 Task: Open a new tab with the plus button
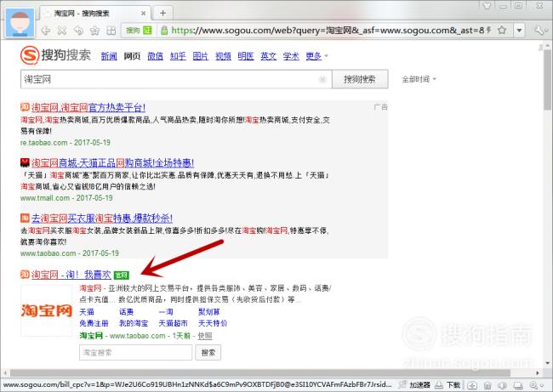coord(162,13)
